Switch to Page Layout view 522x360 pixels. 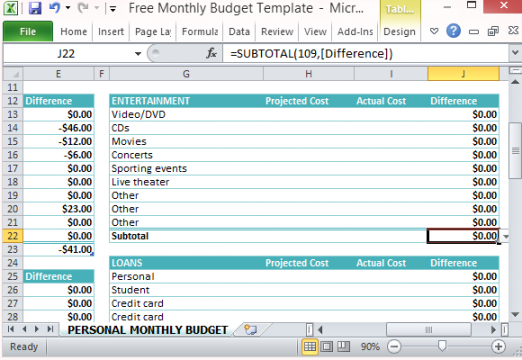[x=326, y=347]
